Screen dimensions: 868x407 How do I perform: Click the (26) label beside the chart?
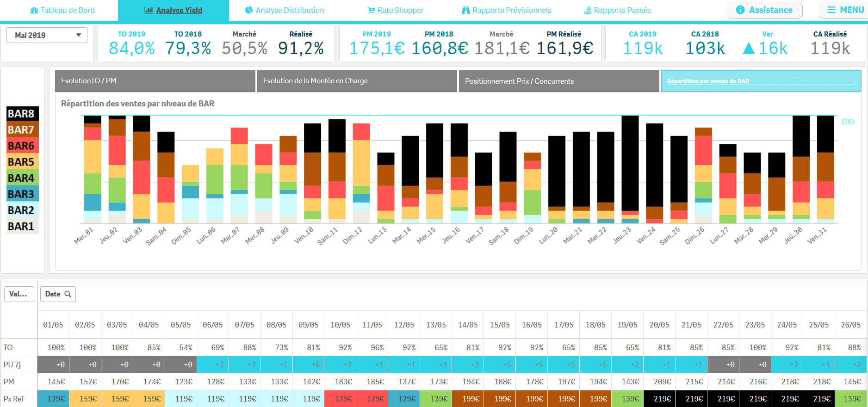coord(848,121)
